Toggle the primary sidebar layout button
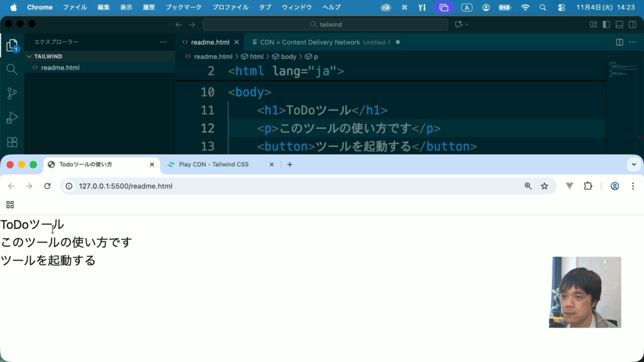The width and height of the screenshot is (644, 362). [606, 25]
